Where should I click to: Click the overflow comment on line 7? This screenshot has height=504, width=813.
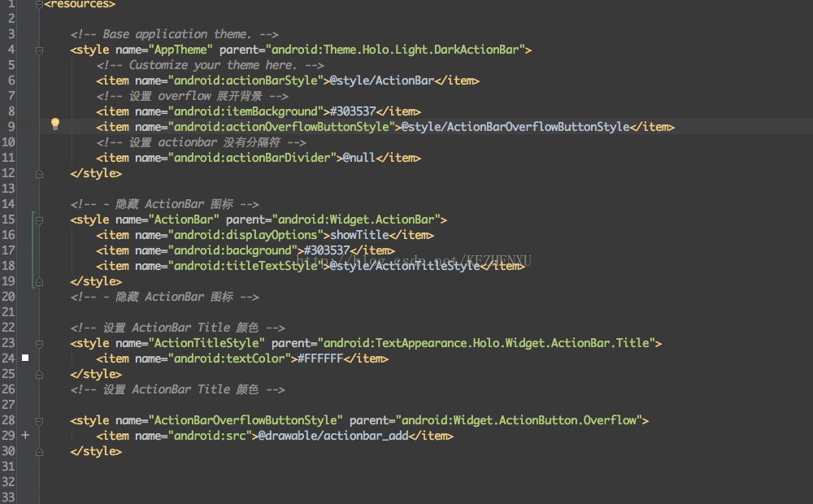(192, 96)
